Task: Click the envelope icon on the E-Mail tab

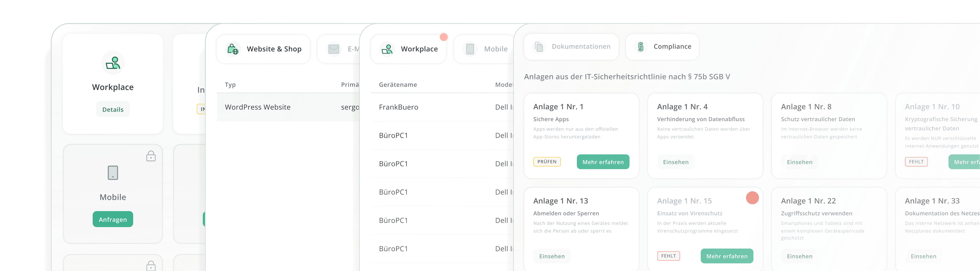Action: point(334,49)
